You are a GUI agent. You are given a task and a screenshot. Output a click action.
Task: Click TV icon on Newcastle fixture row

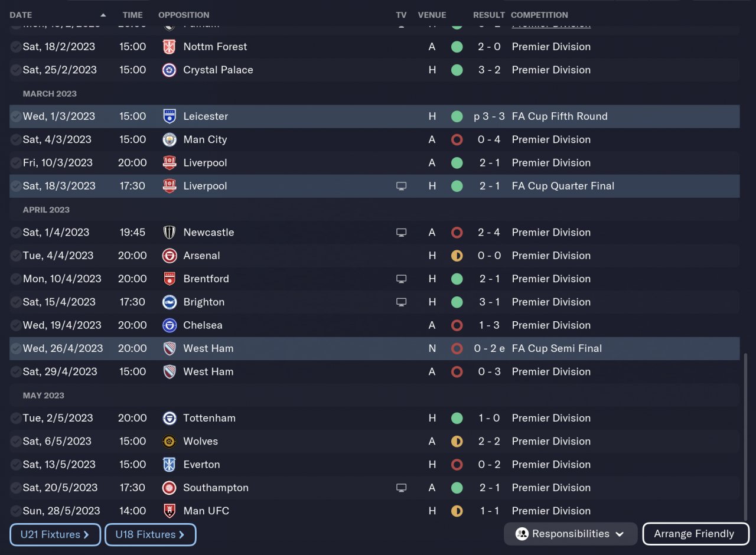point(402,233)
